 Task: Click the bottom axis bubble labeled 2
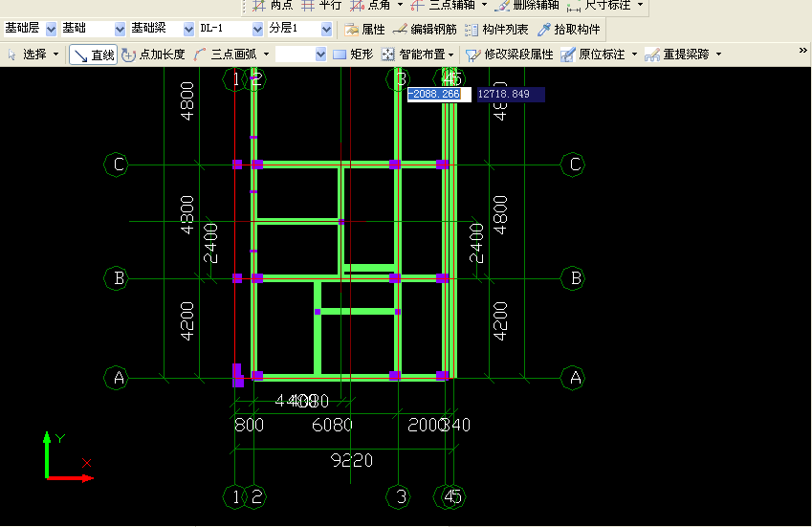tap(254, 497)
